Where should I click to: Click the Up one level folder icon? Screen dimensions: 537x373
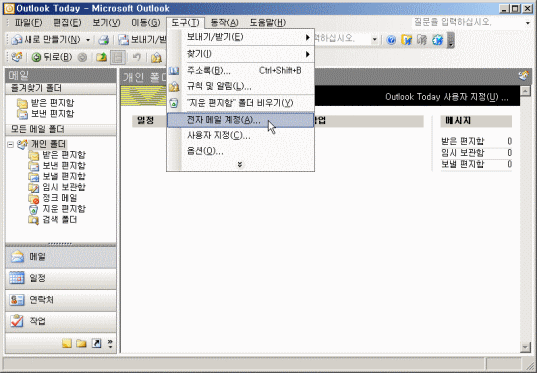[101, 57]
